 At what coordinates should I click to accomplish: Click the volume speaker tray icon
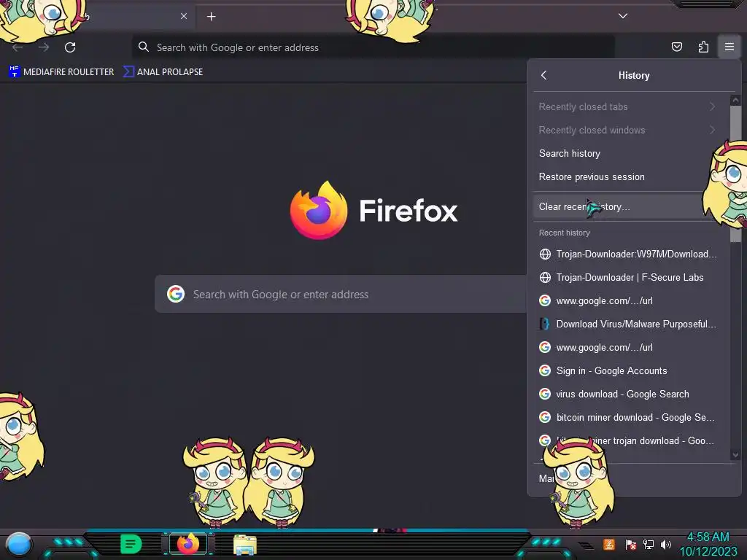(x=665, y=544)
